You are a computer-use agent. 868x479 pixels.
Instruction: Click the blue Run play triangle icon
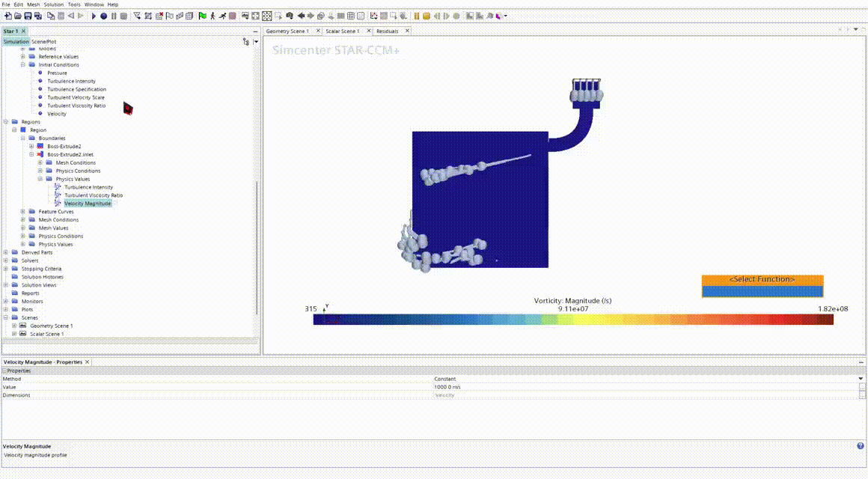tap(94, 16)
